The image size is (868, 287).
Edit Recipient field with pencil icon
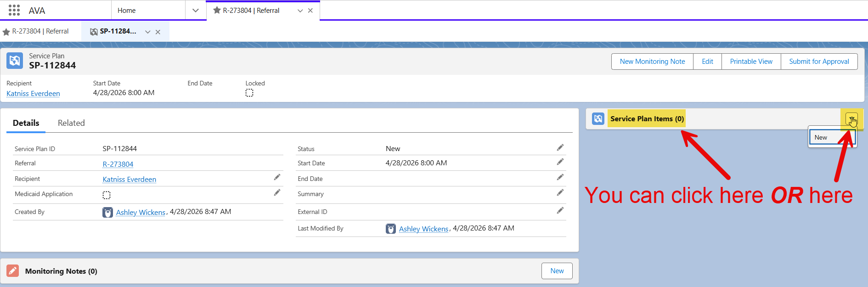pyautogui.click(x=277, y=177)
